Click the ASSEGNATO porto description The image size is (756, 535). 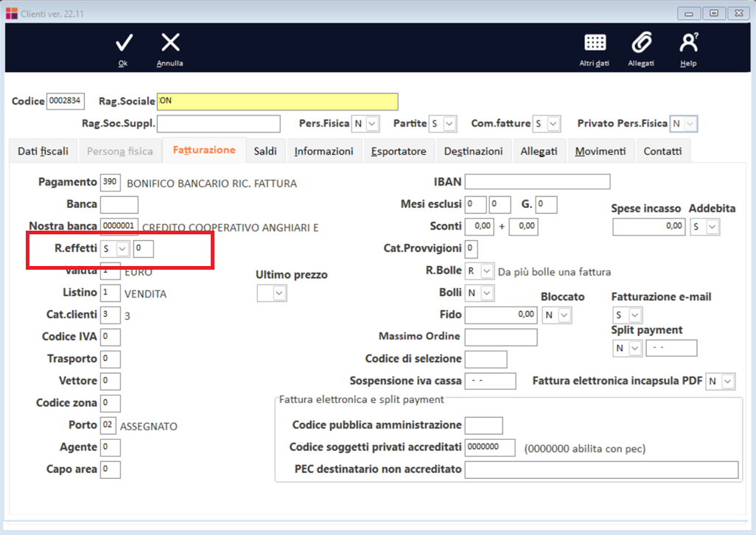pos(149,427)
